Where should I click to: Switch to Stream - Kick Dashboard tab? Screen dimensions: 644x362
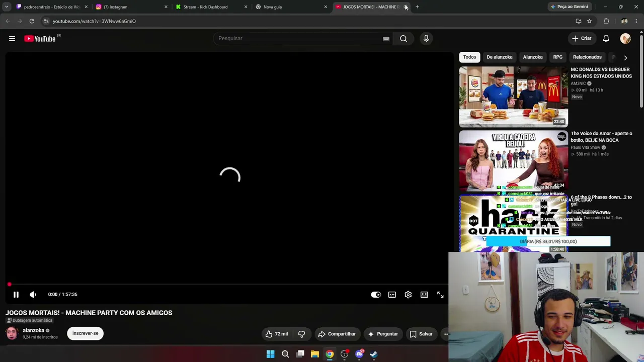click(212, 7)
